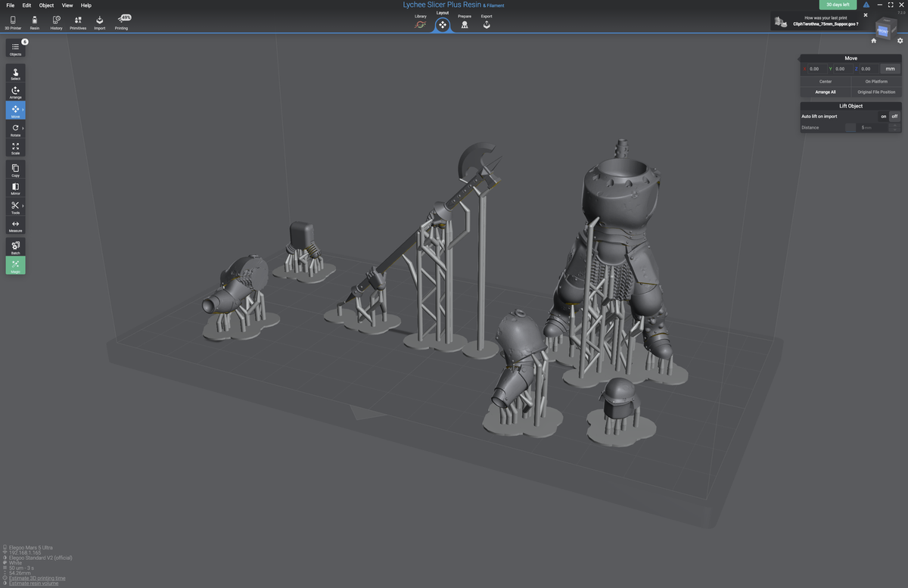Select the Scale tool
The width and height of the screenshot is (908, 588).
click(15, 148)
